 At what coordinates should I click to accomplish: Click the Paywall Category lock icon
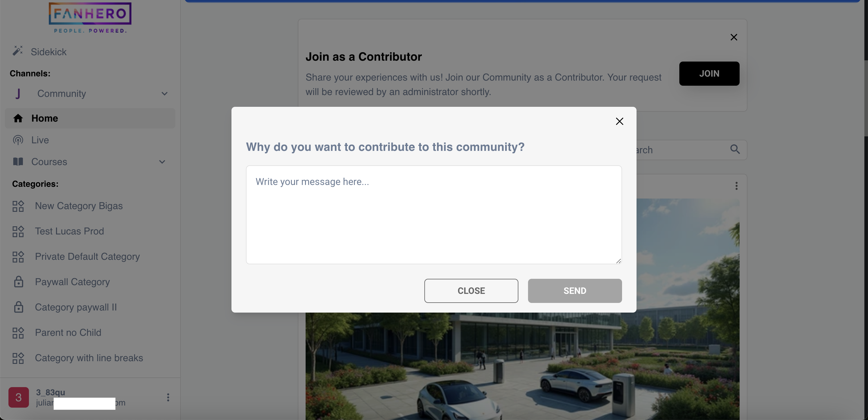17,282
